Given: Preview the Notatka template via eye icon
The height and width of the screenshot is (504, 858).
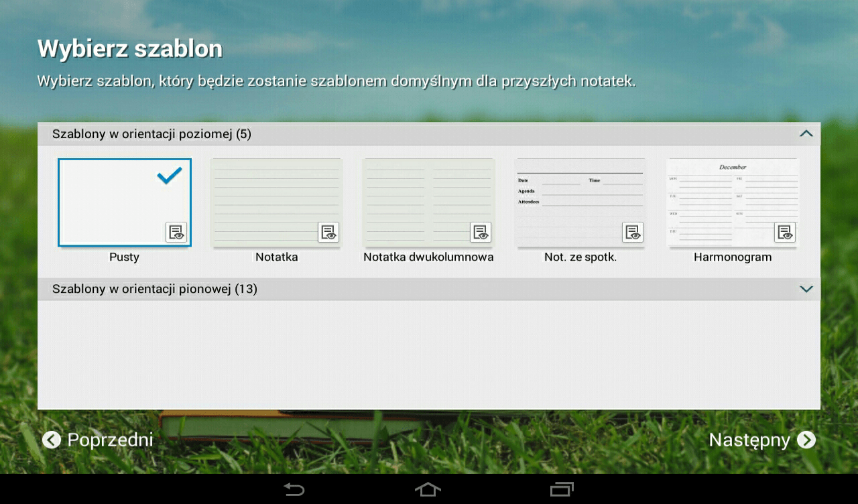Looking at the screenshot, I should tap(328, 232).
